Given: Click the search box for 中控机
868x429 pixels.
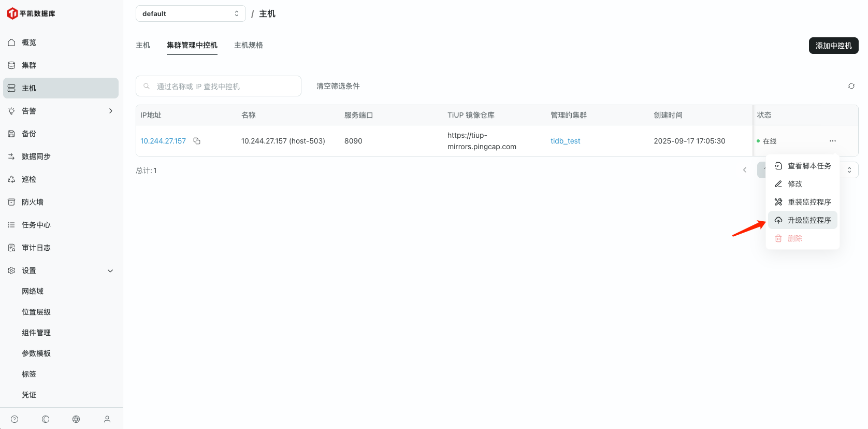Looking at the screenshot, I should tap(219, 86).
